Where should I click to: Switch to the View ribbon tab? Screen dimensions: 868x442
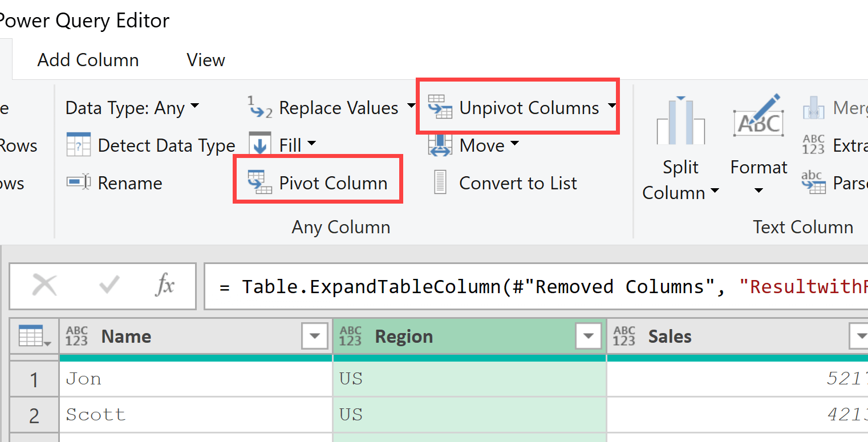pos(206,60)
